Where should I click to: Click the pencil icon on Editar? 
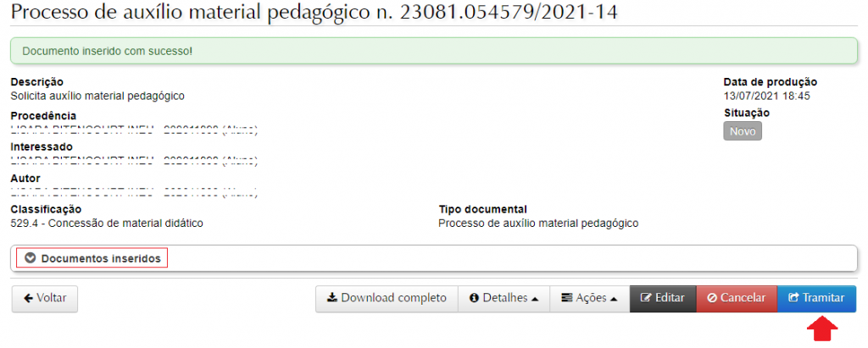[x=647, y=299]
